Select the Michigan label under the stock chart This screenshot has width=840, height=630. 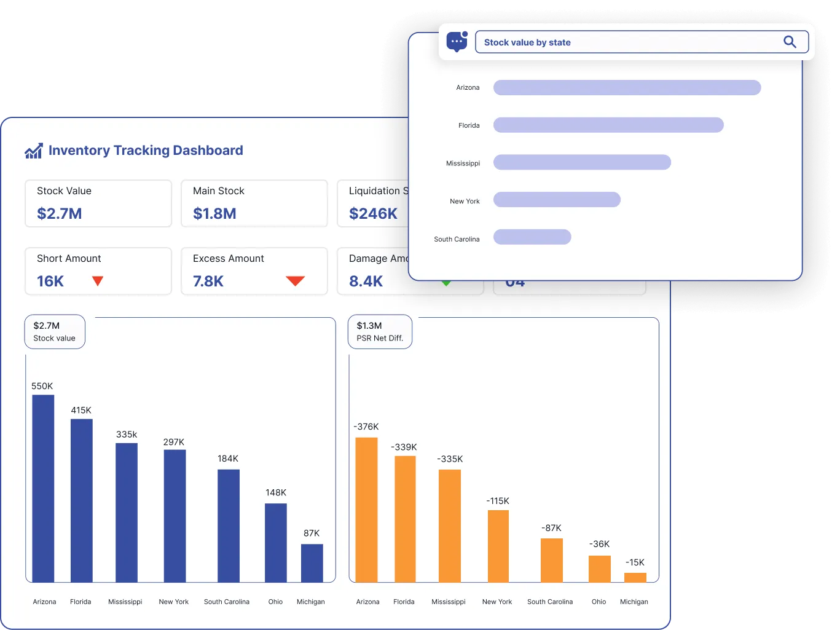pyautogui.click(x=311, y=602)
